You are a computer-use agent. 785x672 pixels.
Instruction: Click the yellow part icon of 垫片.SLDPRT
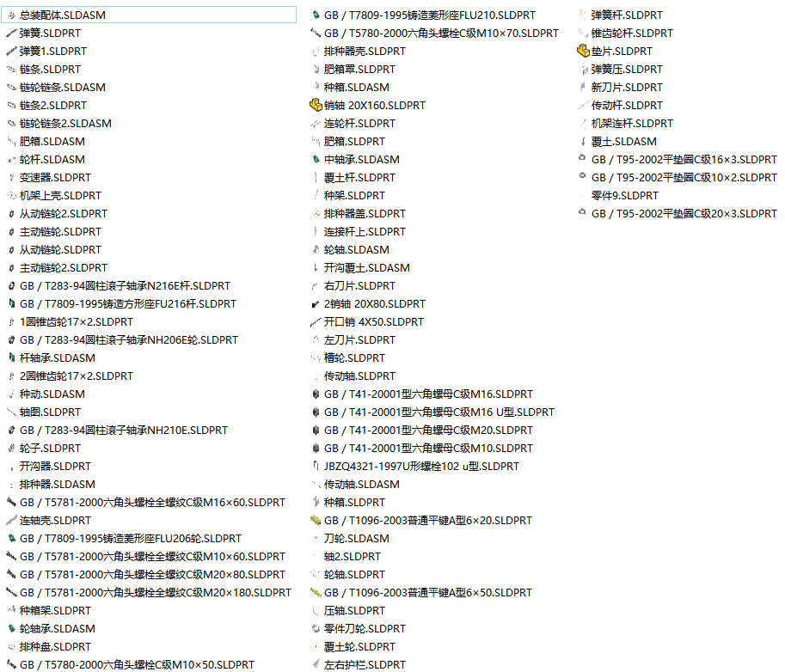coord(583,51)
